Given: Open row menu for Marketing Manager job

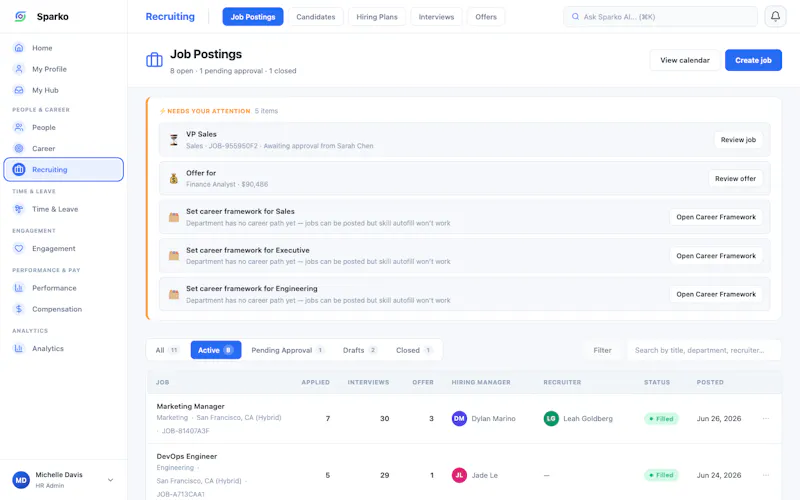Looking at the screenshot, I should 766,418.
